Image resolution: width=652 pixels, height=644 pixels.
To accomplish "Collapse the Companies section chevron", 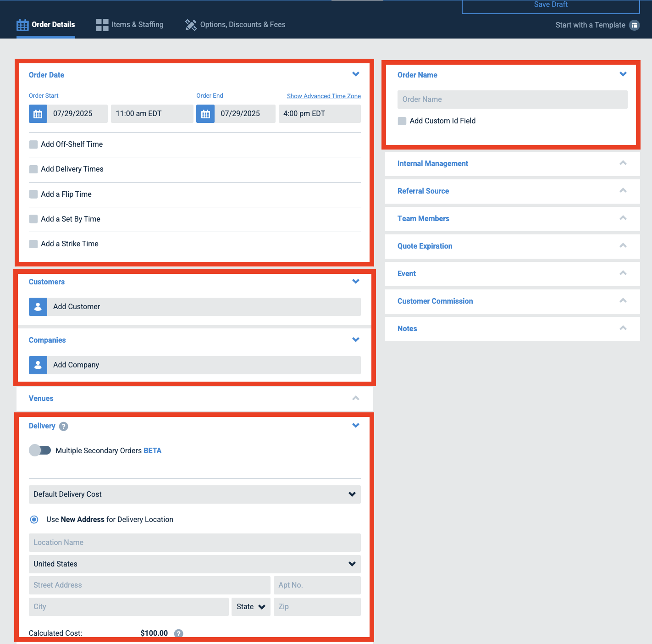I will (x=356, y=340).
